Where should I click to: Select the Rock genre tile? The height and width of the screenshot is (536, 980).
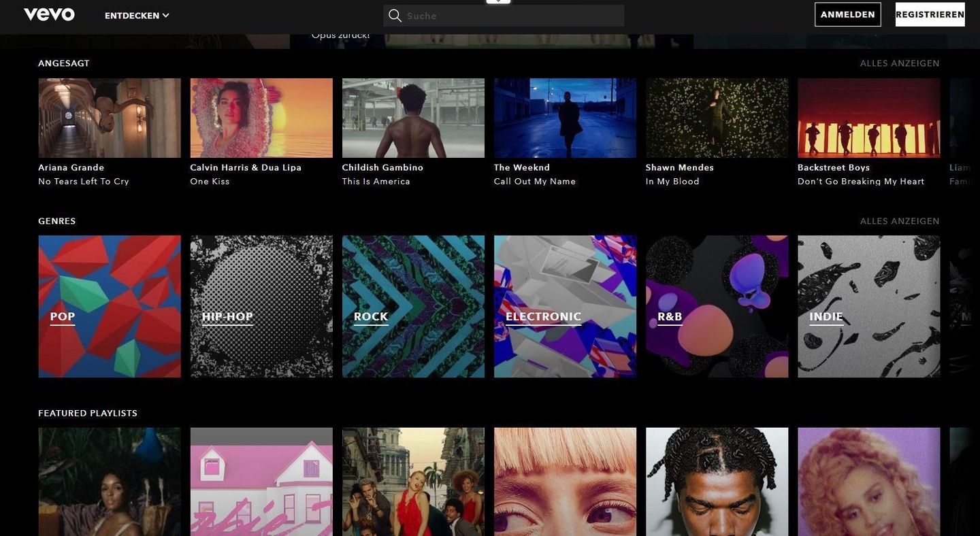coord(413,306)
